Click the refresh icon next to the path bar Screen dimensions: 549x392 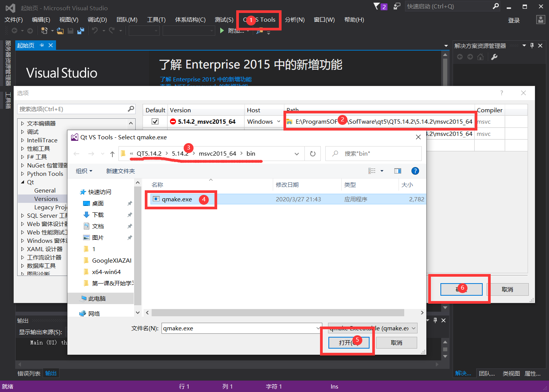[x=312, y=153]
